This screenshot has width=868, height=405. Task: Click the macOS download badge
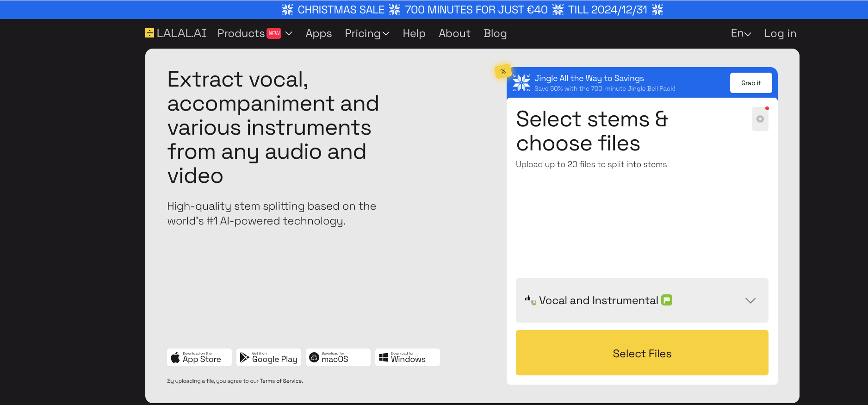click(x=338, y=357)
